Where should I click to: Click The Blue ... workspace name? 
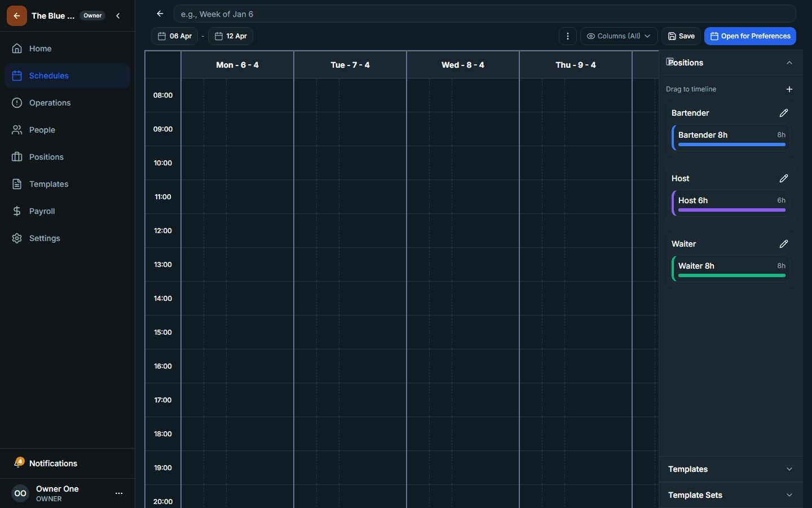coord(53,16)
